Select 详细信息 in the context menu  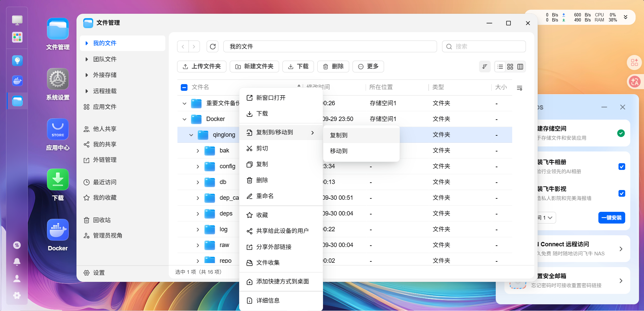pos(281,301)
